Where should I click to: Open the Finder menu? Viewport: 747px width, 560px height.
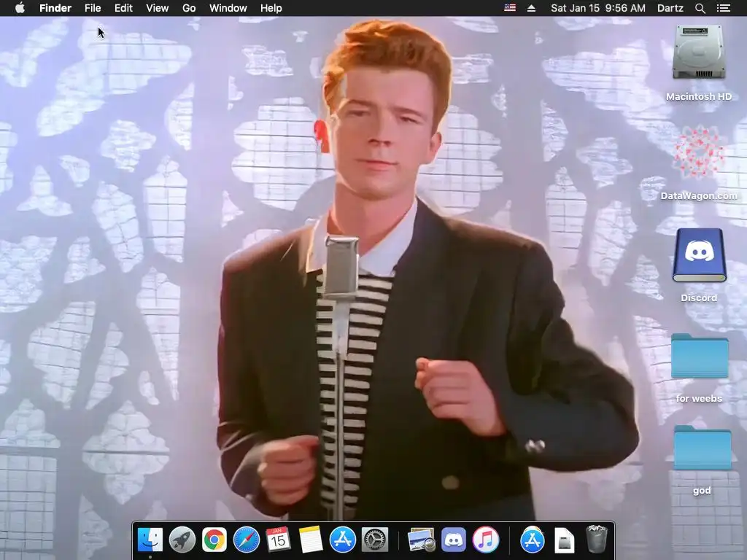point(55,8)
